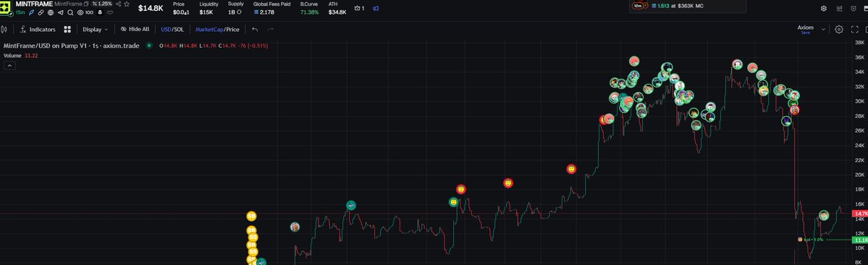The image size is (868, 265).
Task: Click the red 14.7K current price label
Action: tap(860, 214)
